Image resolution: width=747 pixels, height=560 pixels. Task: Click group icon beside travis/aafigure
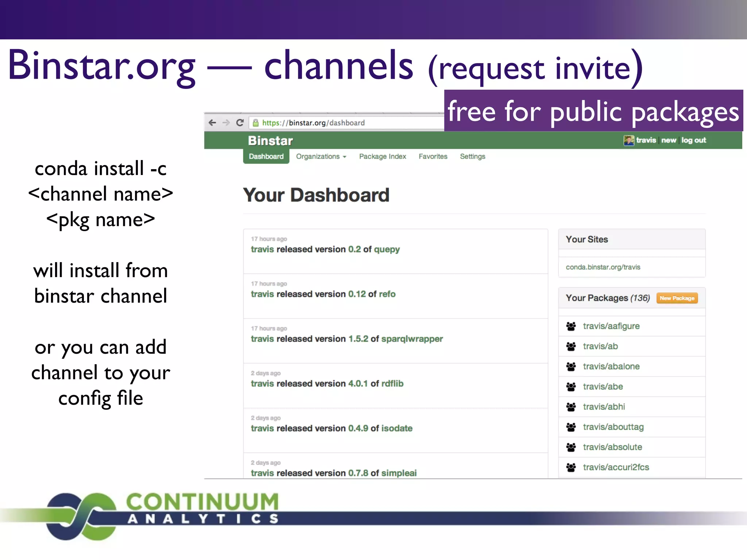point(571,326)
